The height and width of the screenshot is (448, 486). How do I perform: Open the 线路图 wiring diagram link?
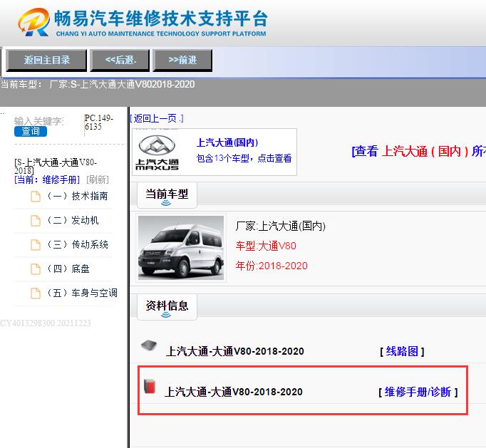[402, 351]
